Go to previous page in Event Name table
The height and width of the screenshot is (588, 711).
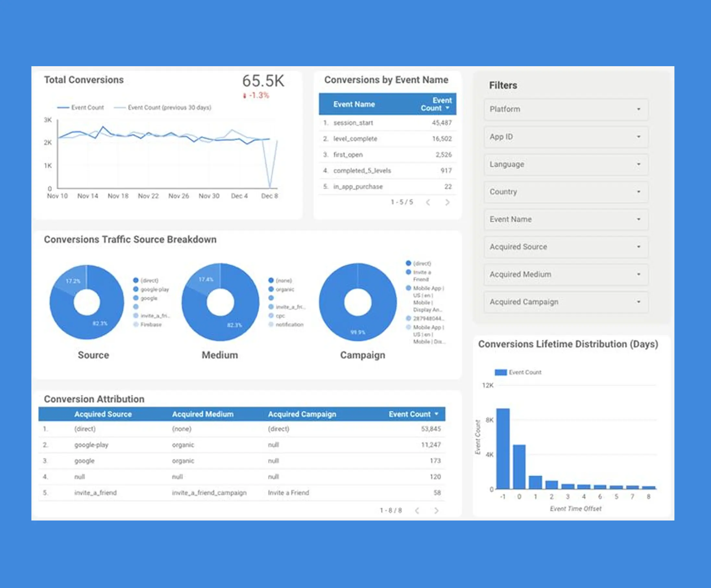tap(428, 202)
